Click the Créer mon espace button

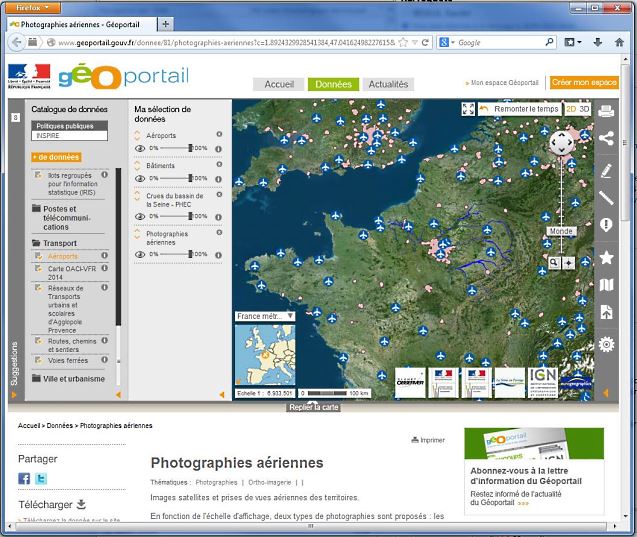(583, 83)
